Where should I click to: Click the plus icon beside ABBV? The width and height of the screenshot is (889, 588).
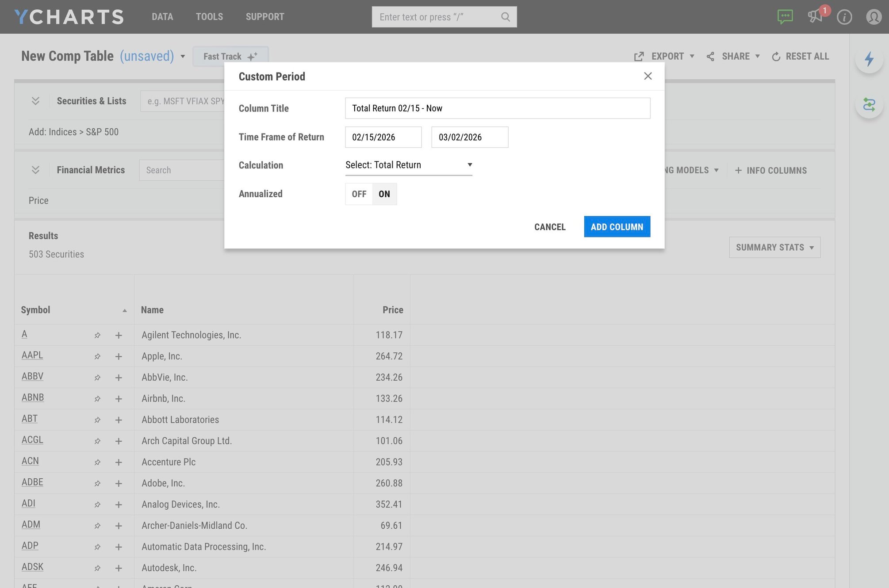click(119, 378)
